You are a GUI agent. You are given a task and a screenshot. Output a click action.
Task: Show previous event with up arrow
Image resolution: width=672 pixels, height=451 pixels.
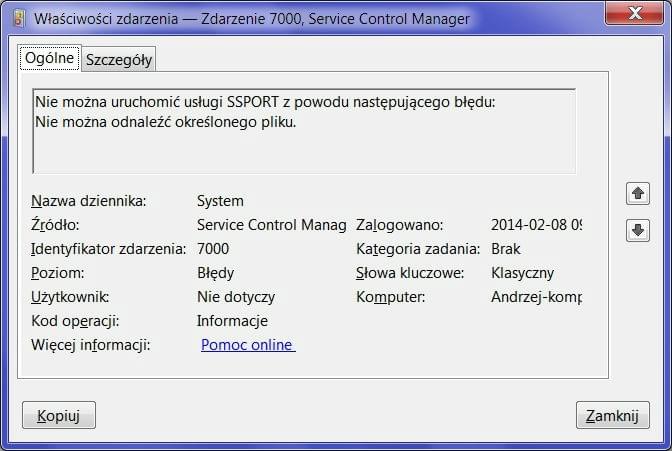click(638, 193)
